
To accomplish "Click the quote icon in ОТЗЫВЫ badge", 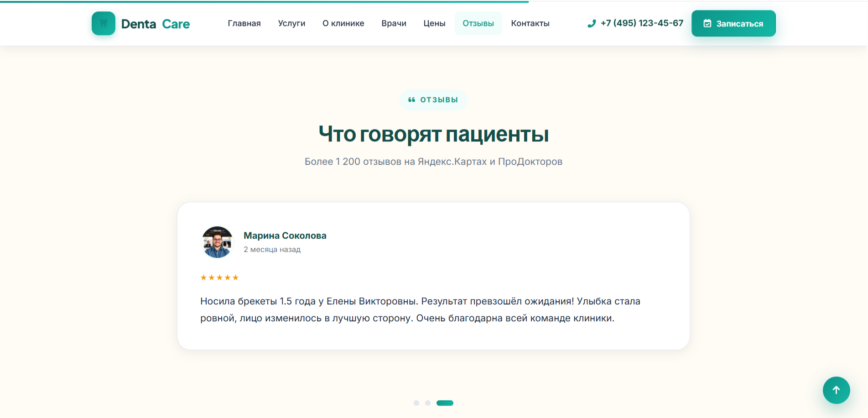I will pos(412,100).
